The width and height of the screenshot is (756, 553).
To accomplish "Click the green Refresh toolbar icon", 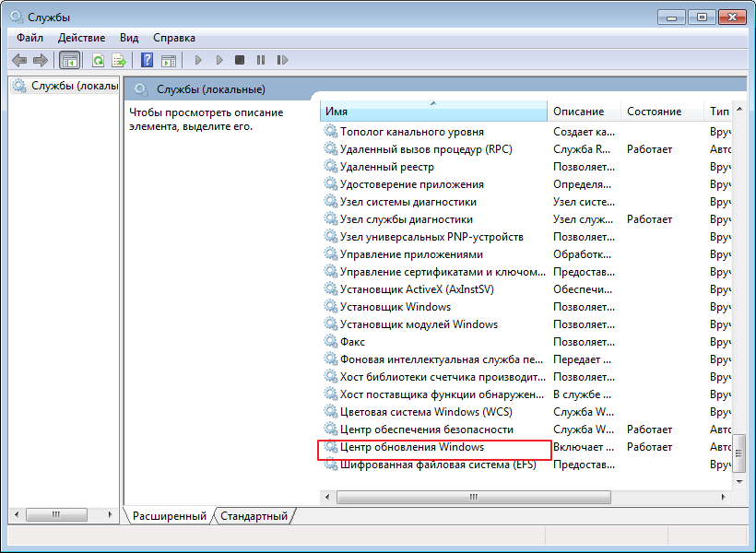I will coord(98,60).
